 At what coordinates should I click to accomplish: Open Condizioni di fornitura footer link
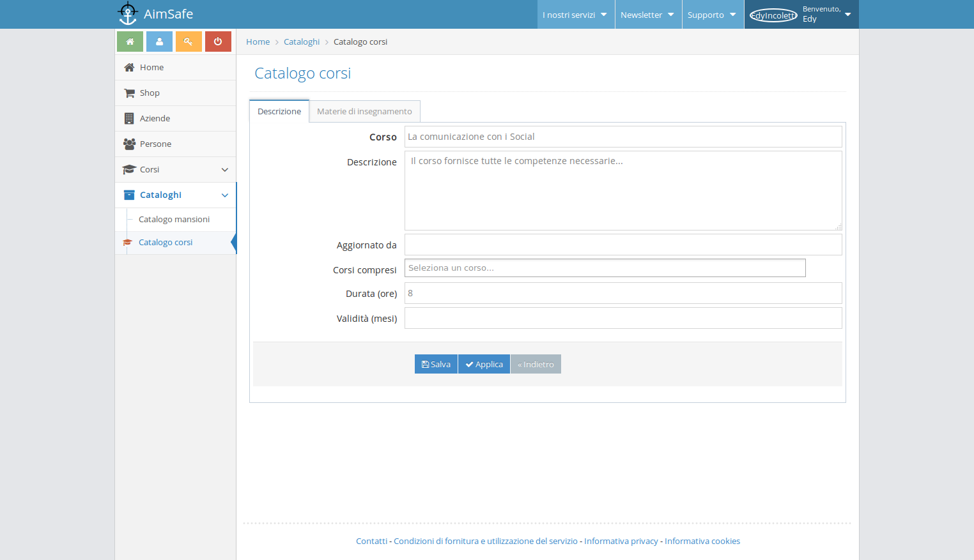pyautogui.click(x=486, y=541)
